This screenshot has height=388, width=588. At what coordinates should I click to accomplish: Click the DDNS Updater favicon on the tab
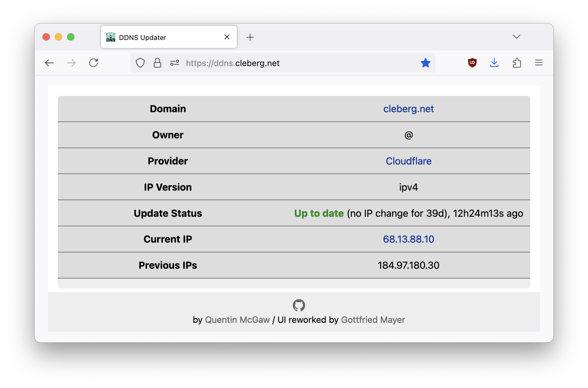[x=111, y=37]
